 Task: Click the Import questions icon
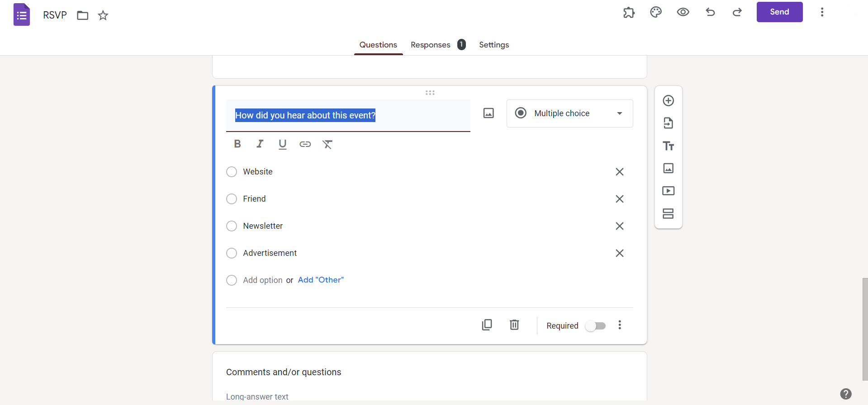pos(668,123)
